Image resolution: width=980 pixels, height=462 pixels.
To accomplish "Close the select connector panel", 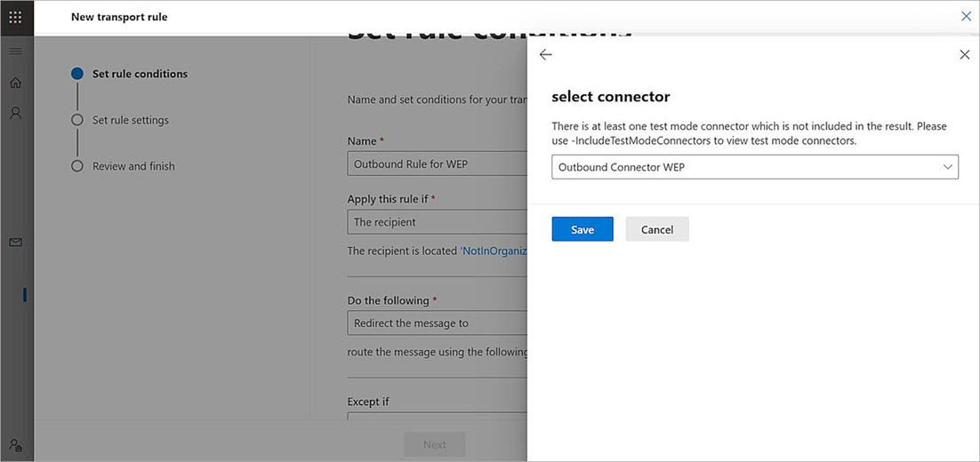I will (964, 55).
